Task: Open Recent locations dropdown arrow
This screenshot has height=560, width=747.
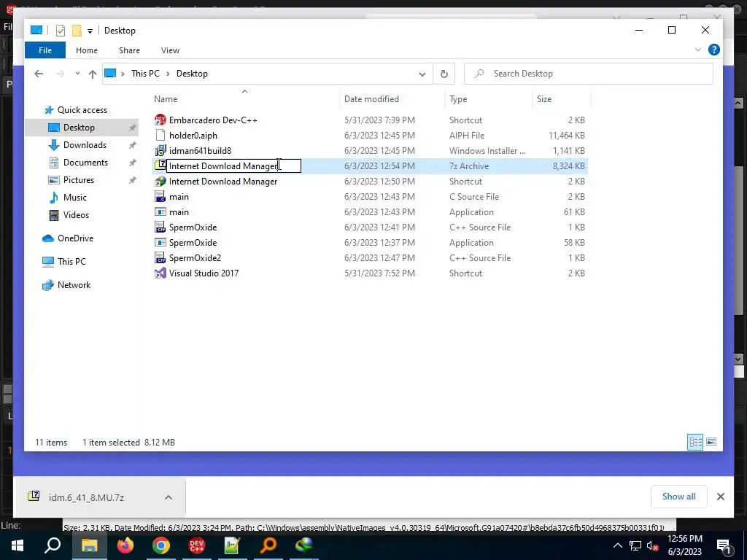Action: (77, 74)
